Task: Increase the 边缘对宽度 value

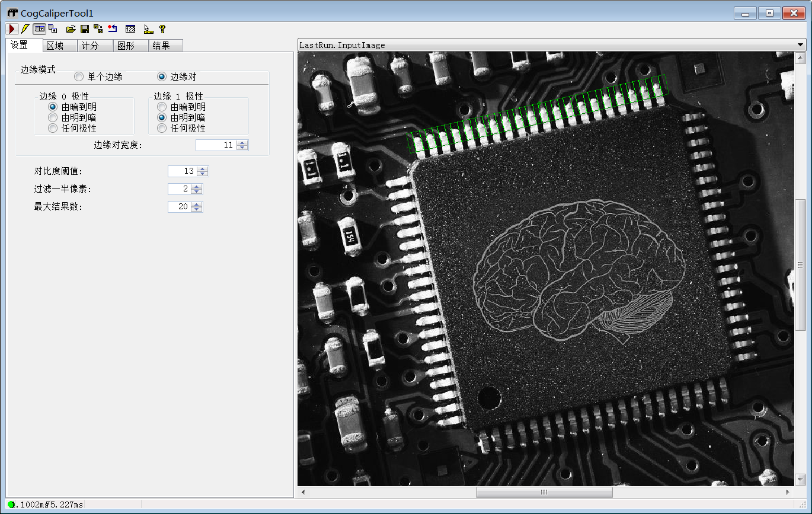Action: pyautogui.click(x=243, y=143)
